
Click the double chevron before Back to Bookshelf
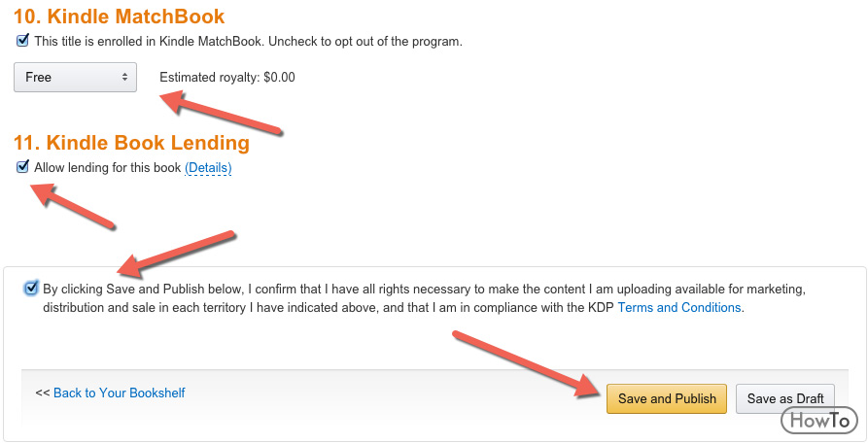coord(43,393)
